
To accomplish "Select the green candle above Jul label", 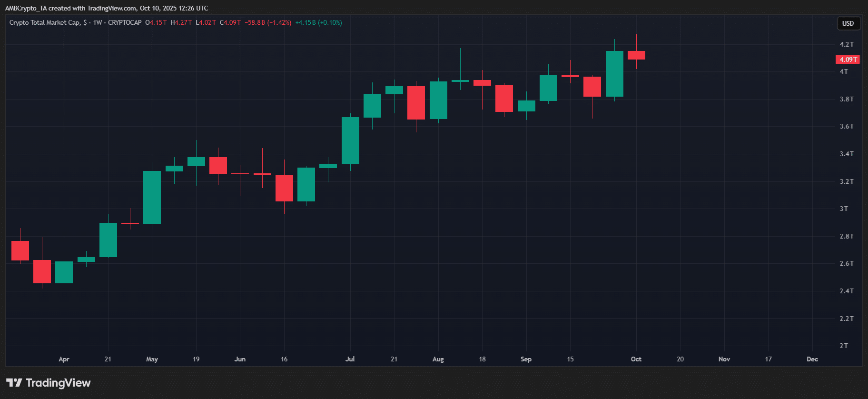I will coord(350,140).
